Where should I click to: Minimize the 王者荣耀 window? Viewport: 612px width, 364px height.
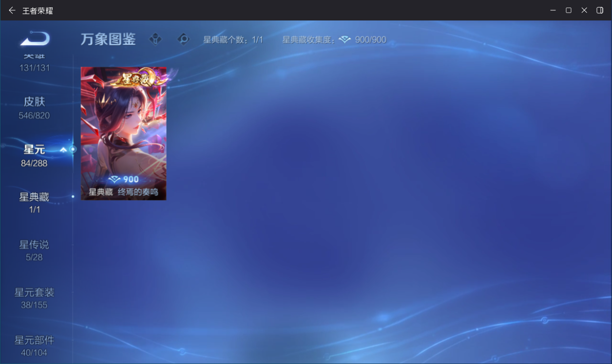click(553, 10)
